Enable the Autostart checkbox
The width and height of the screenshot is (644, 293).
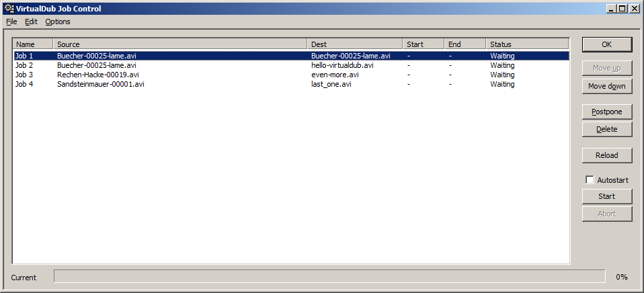pos(590,179)
